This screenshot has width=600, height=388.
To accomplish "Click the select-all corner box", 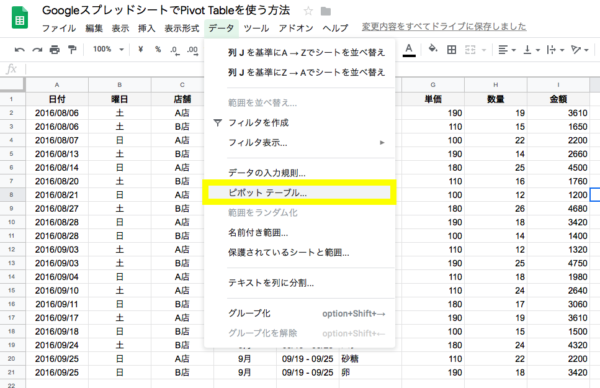I will coord(12,85).
